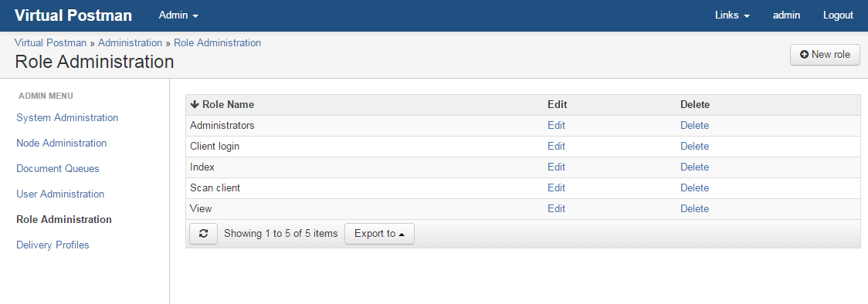The height and width of the screenshot is (304, 868).
Task: Open the Administration breadcrumb link
Action: pyautogui.click(x=130, y=43)
